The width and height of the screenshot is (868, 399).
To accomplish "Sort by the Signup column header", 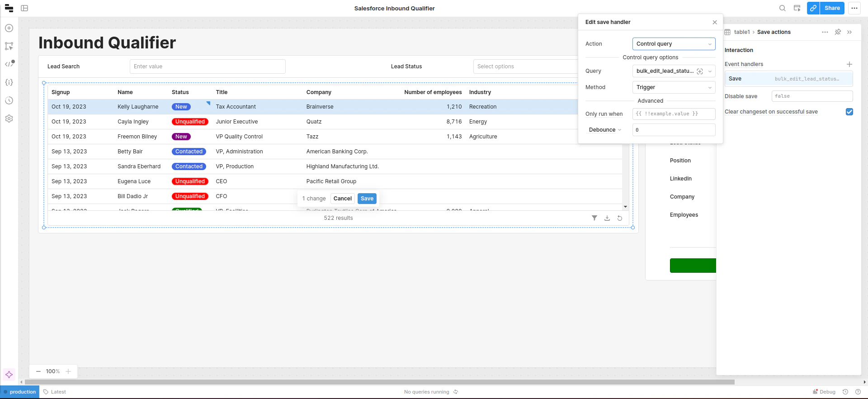I will coord(61,92).
